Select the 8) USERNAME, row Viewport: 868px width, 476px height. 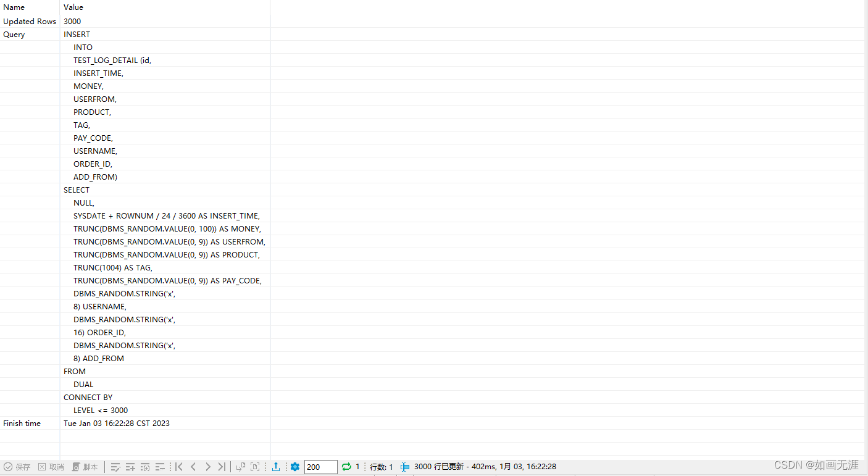165,306
